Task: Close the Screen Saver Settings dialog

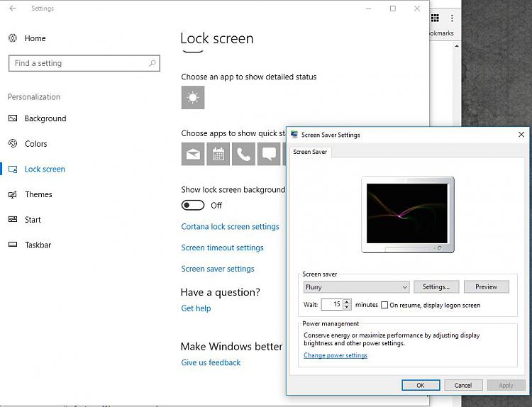Action: pos(521,135)
